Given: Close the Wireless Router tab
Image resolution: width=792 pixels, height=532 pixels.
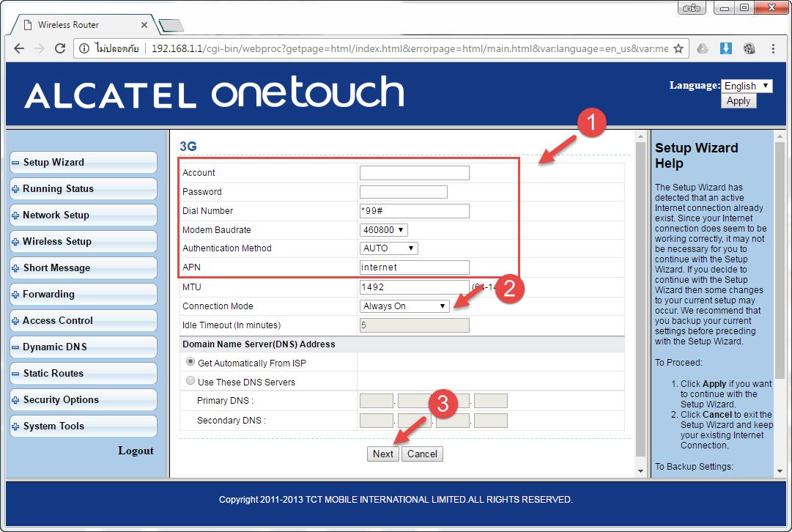Looking at the screenshot, I should pyautogui.click(x=144, y=25).
